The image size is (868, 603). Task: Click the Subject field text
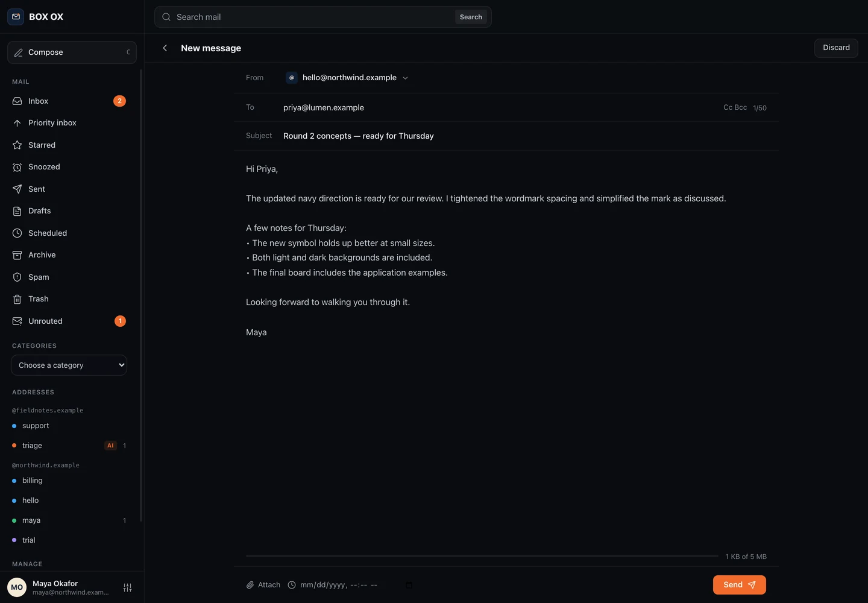[x=359, y=136]
